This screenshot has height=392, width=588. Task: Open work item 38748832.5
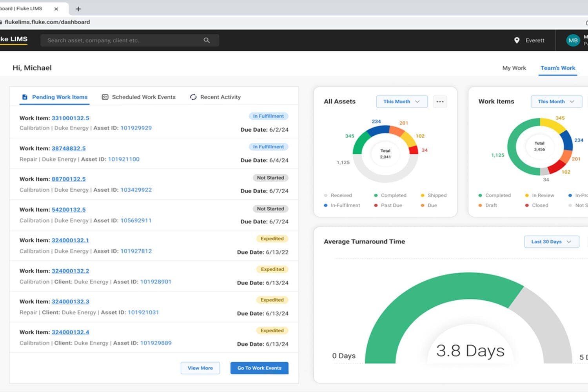click(x=69, y=149)
